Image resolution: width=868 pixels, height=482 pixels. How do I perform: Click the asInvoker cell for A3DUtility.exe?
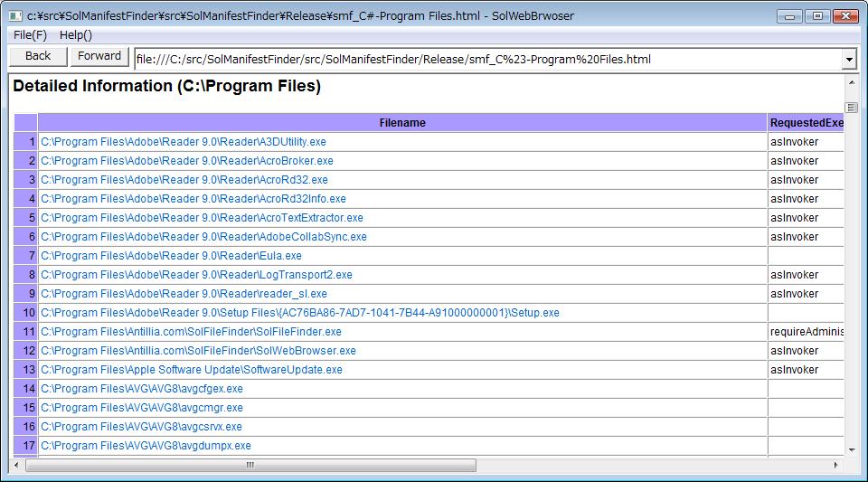[806, 142]
